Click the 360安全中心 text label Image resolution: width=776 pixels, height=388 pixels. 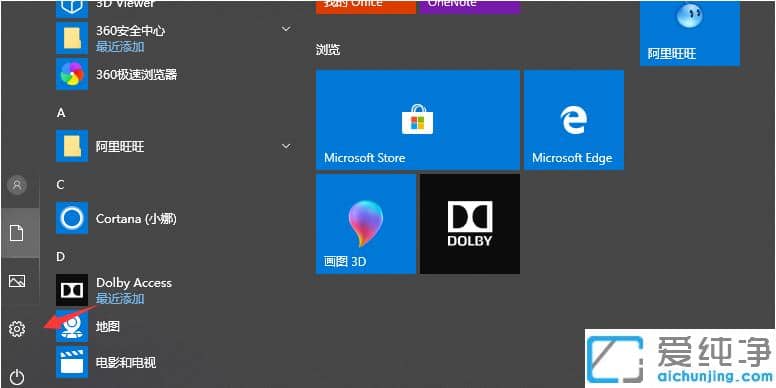pos(131,31)
